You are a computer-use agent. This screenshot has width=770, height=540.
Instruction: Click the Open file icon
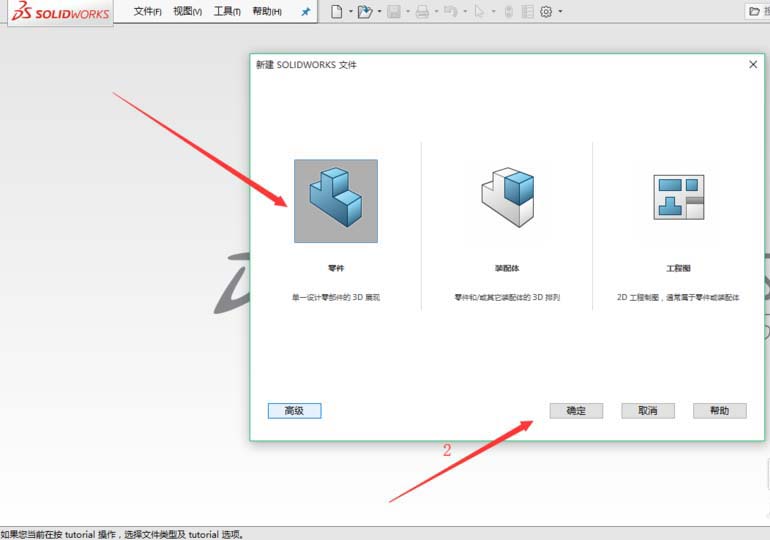tap(364, 11)
